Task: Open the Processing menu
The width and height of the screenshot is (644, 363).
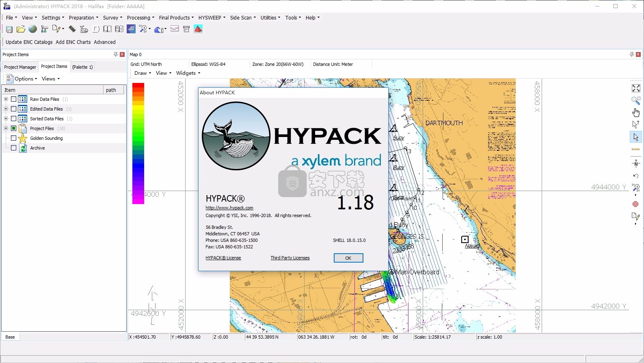Action: 140,18
